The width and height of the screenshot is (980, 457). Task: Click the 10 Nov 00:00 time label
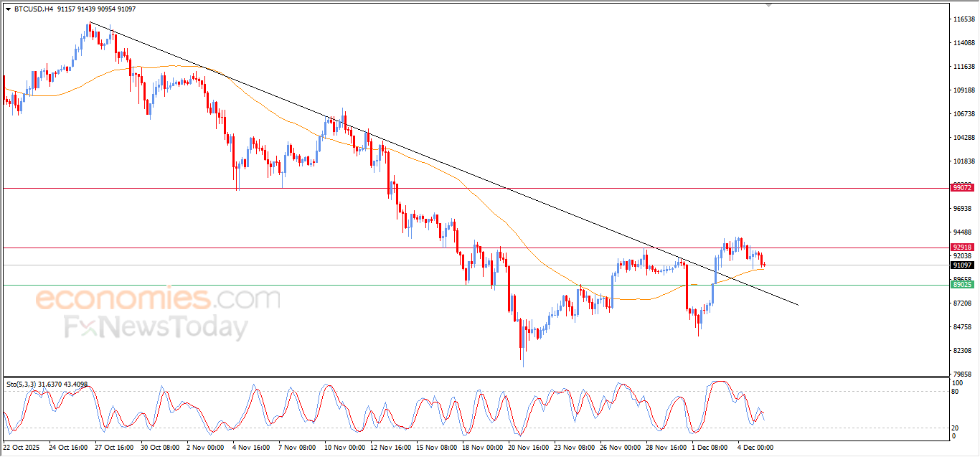click(345, 448)
